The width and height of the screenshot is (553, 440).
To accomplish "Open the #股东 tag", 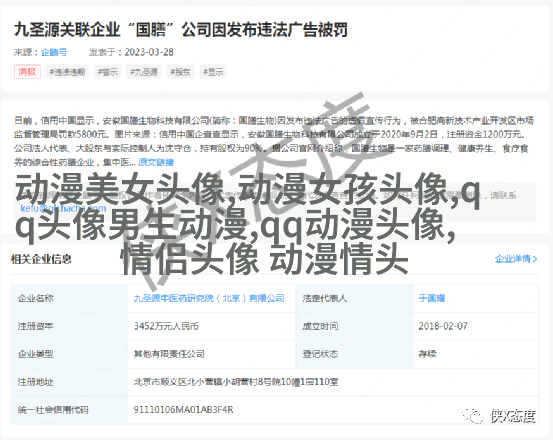I will click(x=180, y=72).
